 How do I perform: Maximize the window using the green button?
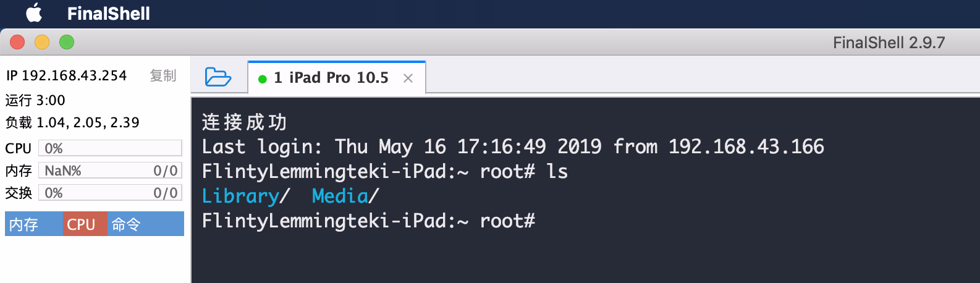click(x=67, y=42)
